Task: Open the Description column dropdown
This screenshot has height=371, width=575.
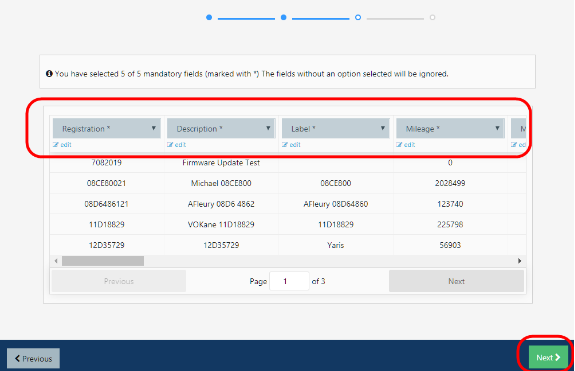Action: (x=221, y=128)
